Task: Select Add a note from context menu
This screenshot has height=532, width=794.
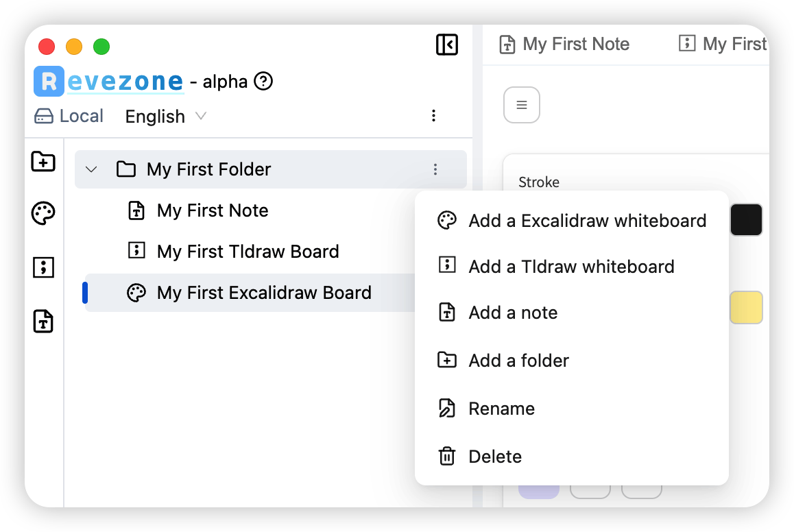Action: 512,313
